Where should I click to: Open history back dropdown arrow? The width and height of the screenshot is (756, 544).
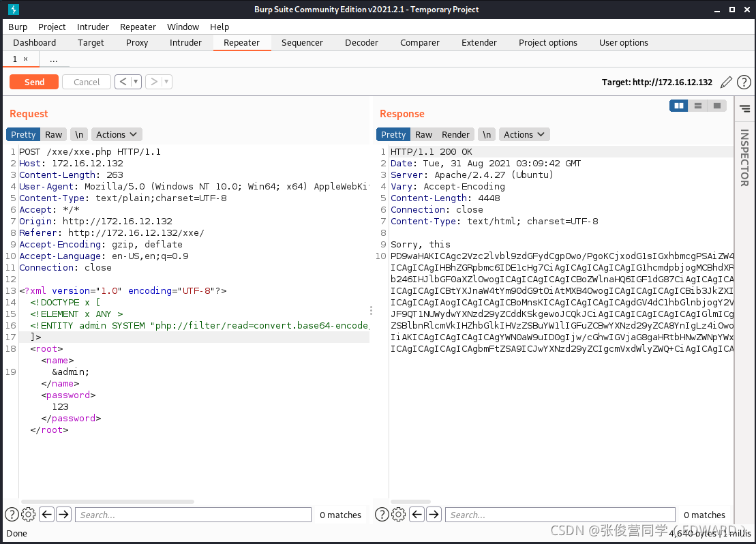click(x=136, y=82)
